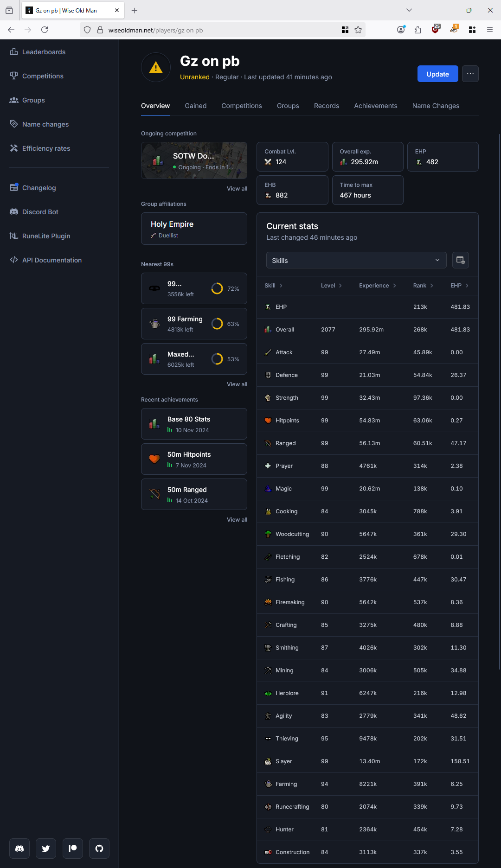Sort table by Skill column
This screenshot has width=501, height=868.
coord(273,286)
